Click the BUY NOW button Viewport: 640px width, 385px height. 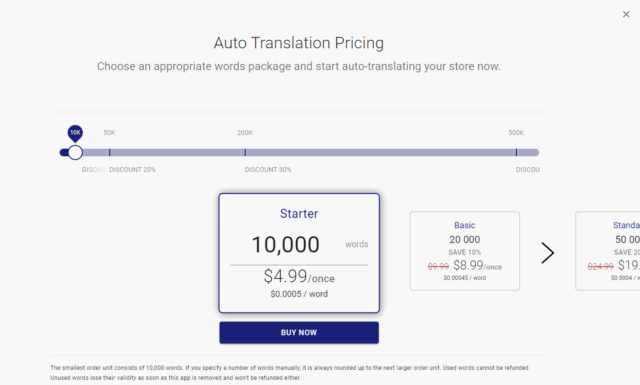(x=299, y=332)
